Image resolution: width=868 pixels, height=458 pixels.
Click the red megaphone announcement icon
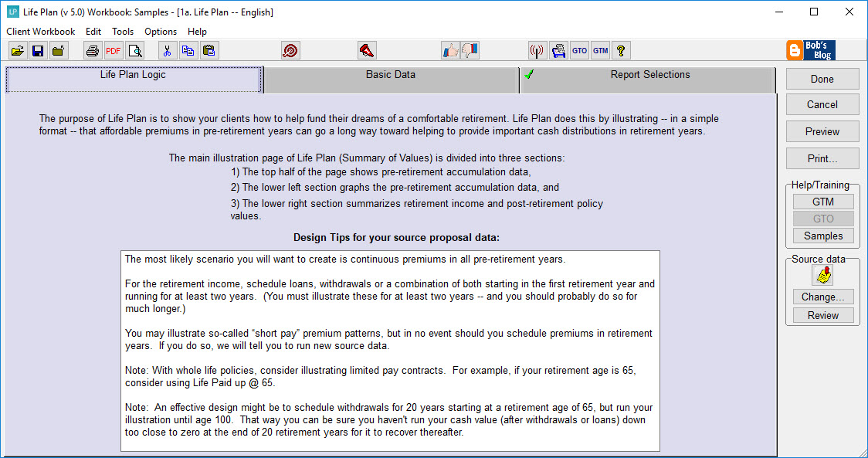point(367,49)
